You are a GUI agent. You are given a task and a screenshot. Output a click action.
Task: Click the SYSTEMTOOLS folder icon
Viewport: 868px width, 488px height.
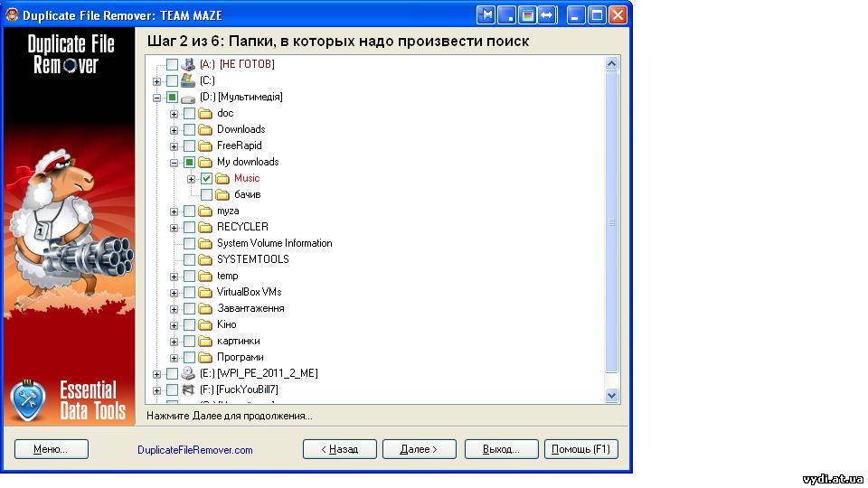pyautogui.click(x=205, y=260)
